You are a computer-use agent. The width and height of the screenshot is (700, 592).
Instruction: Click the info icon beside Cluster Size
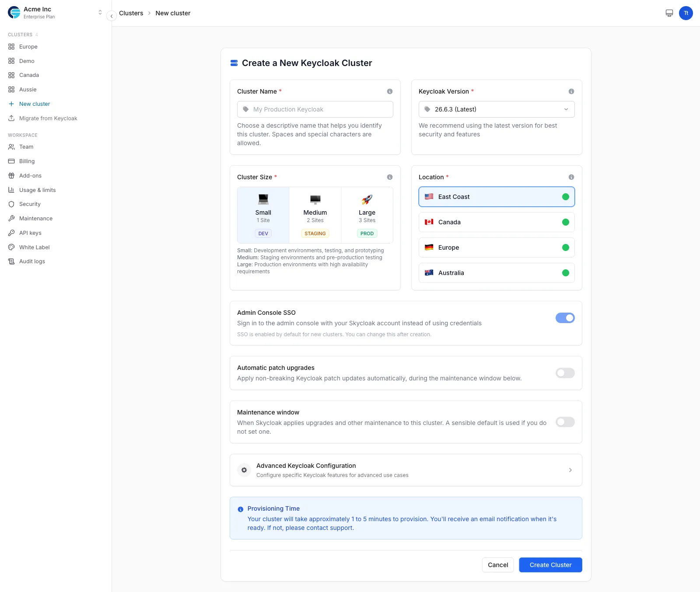[390, 177]
